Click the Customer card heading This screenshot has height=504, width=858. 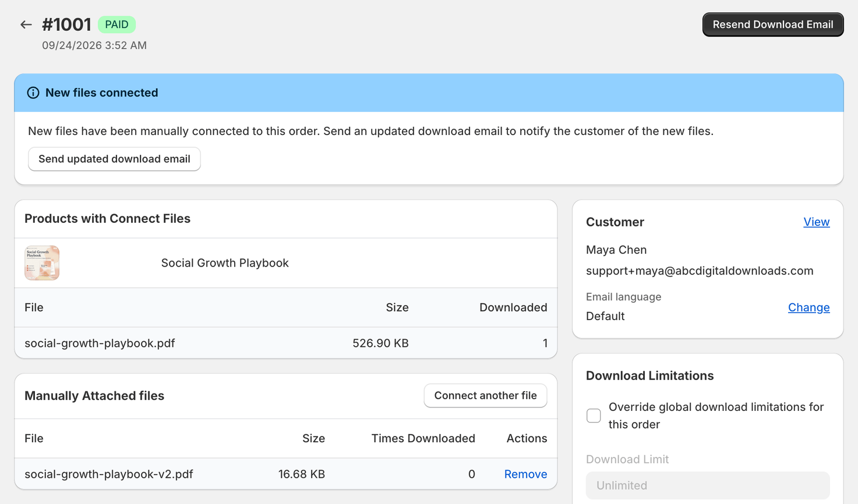click(615, 222)
